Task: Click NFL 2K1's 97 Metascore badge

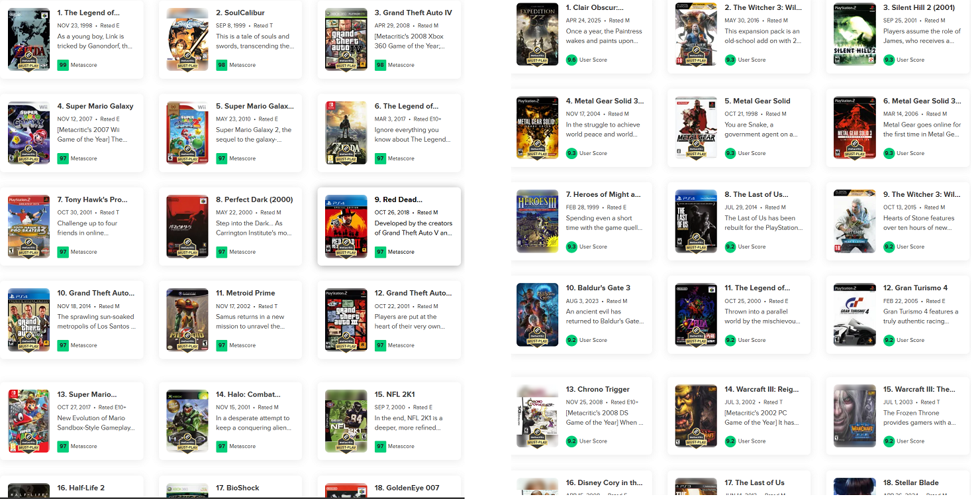Action: click(381, 446)
